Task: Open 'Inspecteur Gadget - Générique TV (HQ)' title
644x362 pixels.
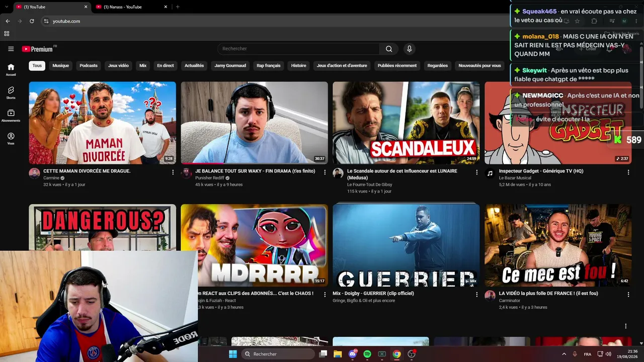Action: pos(541,171)
